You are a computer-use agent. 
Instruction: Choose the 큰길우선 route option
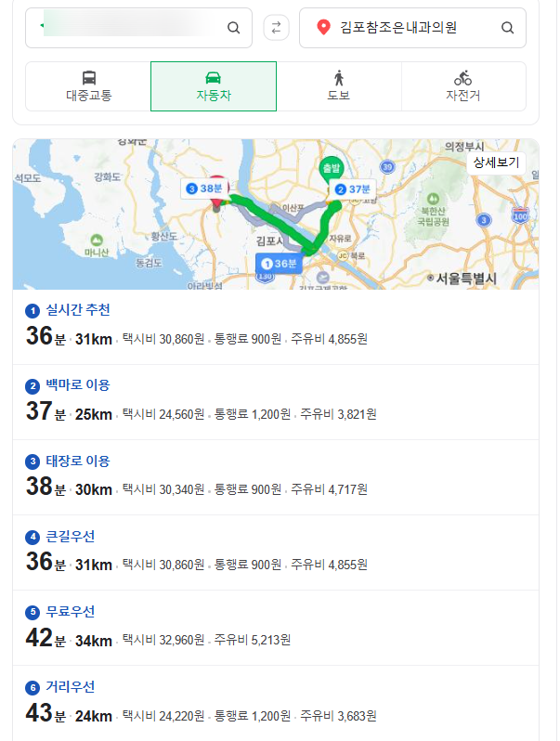276,552
